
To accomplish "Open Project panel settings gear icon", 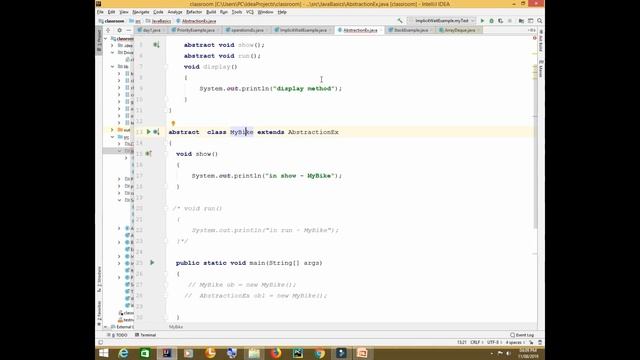I will (x=119, y=30).
